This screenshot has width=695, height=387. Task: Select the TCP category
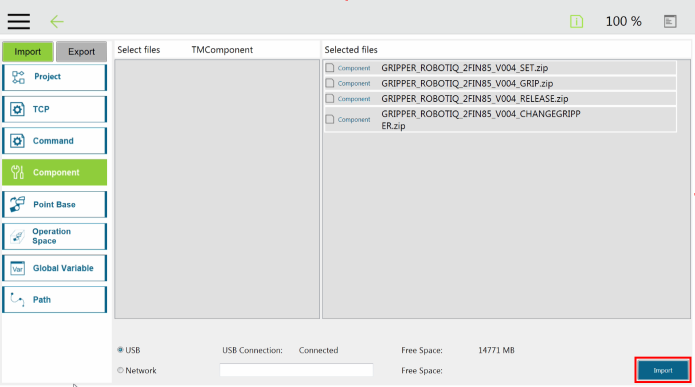[x=55, y=109]
